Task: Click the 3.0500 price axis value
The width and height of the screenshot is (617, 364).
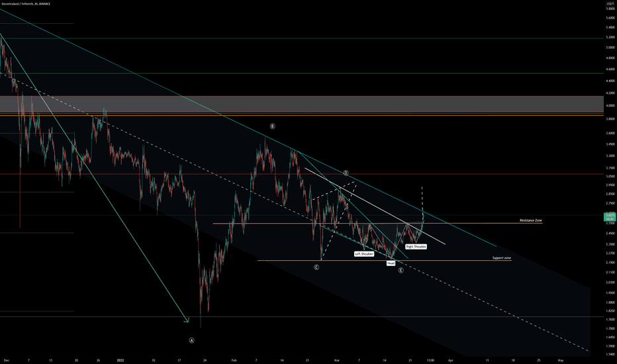Action: click(x=610, y=176)
